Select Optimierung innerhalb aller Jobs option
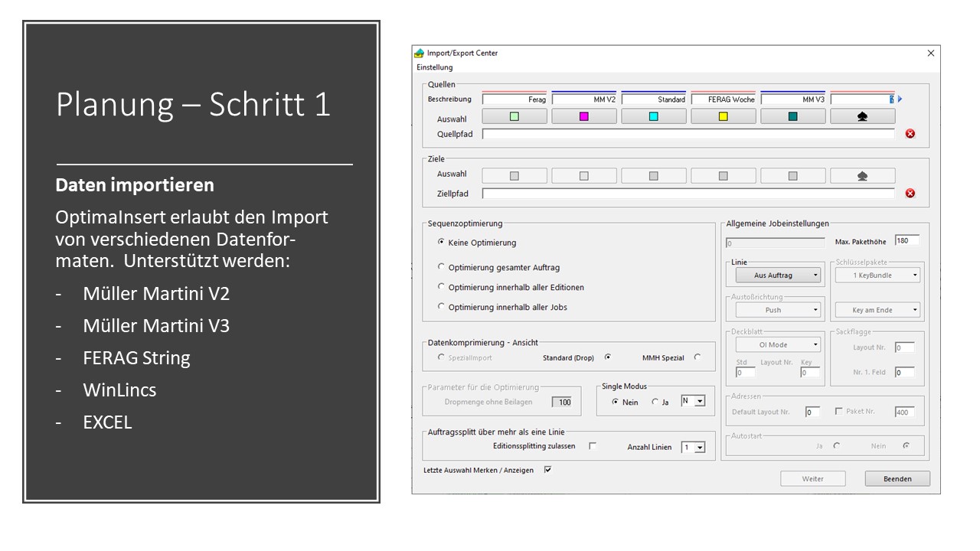 [x=441, y=307]
